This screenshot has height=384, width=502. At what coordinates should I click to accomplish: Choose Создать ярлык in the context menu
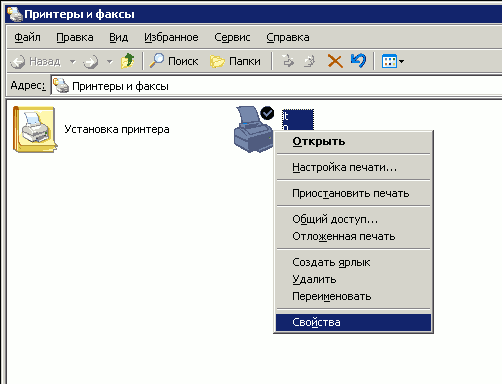[353, 262]
